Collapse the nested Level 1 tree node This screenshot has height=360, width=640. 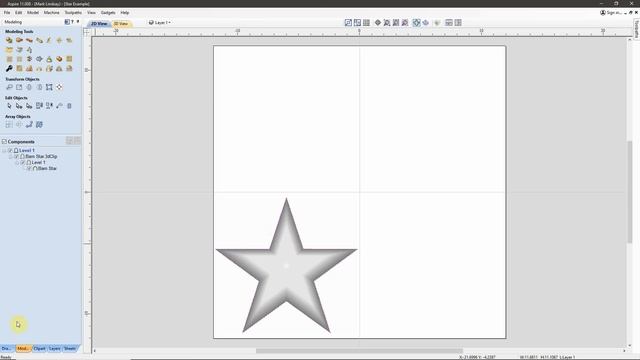click(17, 162)
